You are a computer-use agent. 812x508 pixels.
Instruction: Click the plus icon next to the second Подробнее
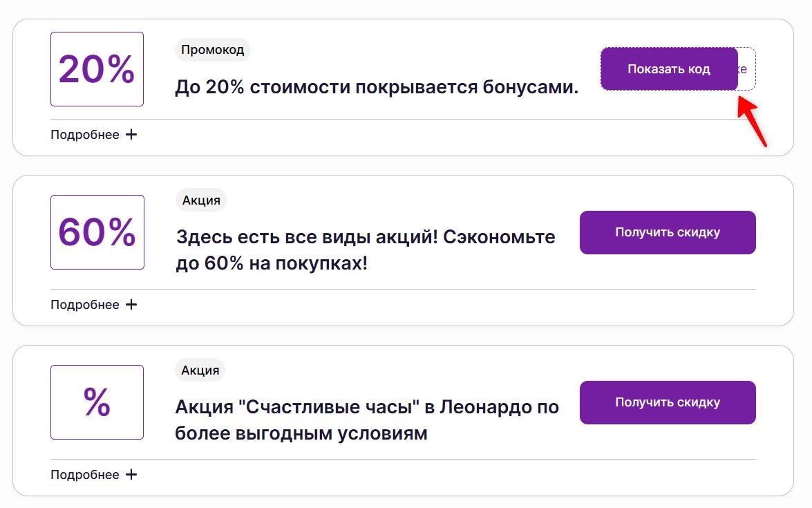(x=132, y=304)
